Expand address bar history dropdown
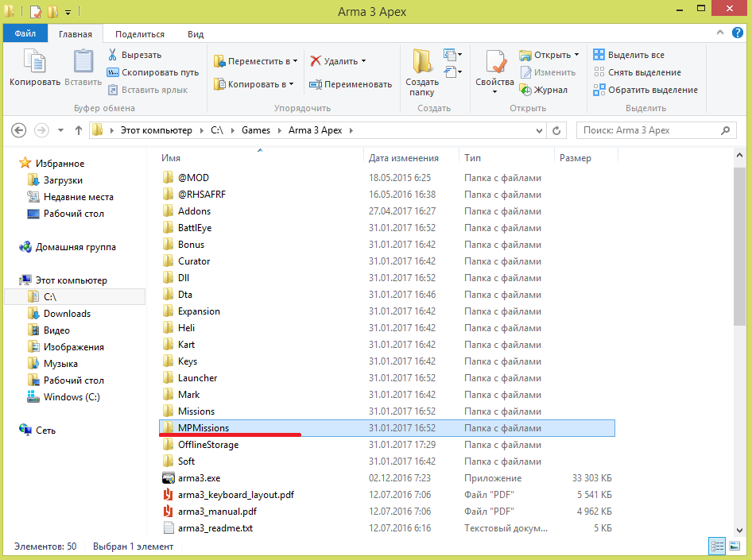Viewport: 752px width, 560px height. (x=539, y=130)
